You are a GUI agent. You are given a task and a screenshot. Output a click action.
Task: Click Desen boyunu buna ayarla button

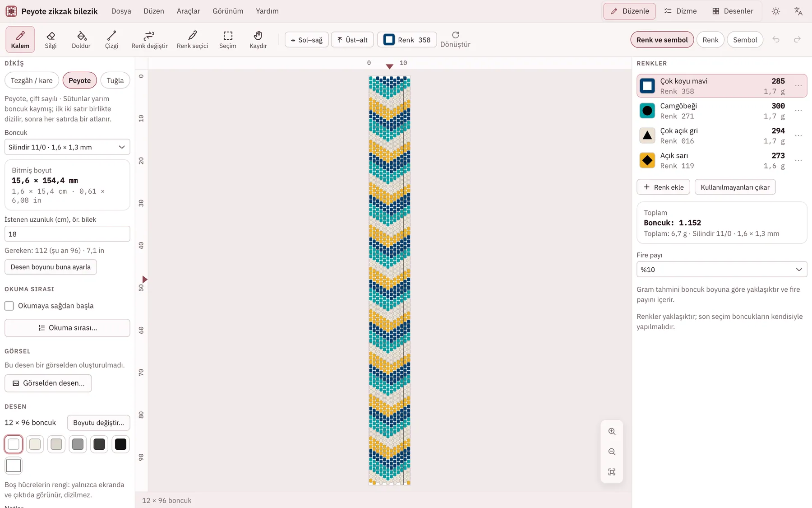point(51,267)
